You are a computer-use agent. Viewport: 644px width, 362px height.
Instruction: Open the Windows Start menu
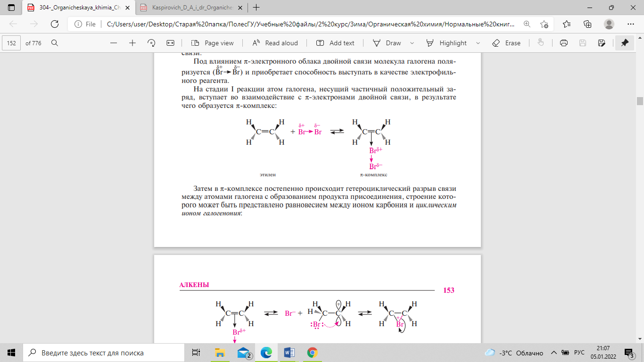11,353
